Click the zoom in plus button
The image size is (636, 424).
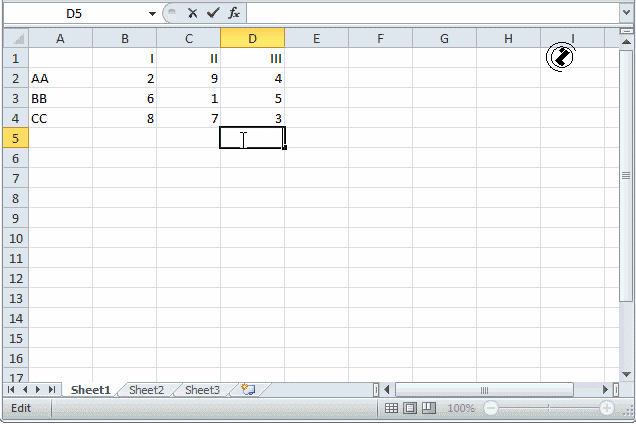607,408
